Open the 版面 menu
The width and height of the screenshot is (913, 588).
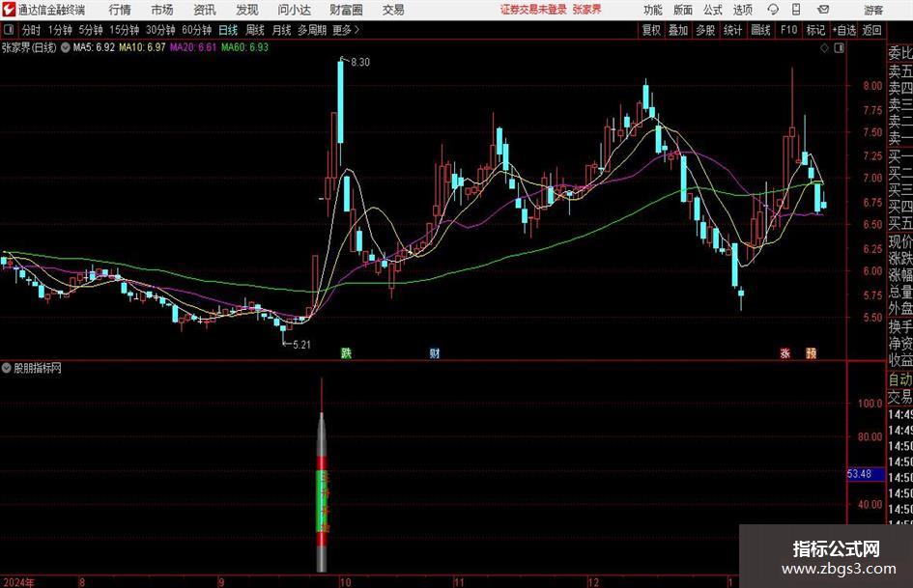click(x=682, y=10)
